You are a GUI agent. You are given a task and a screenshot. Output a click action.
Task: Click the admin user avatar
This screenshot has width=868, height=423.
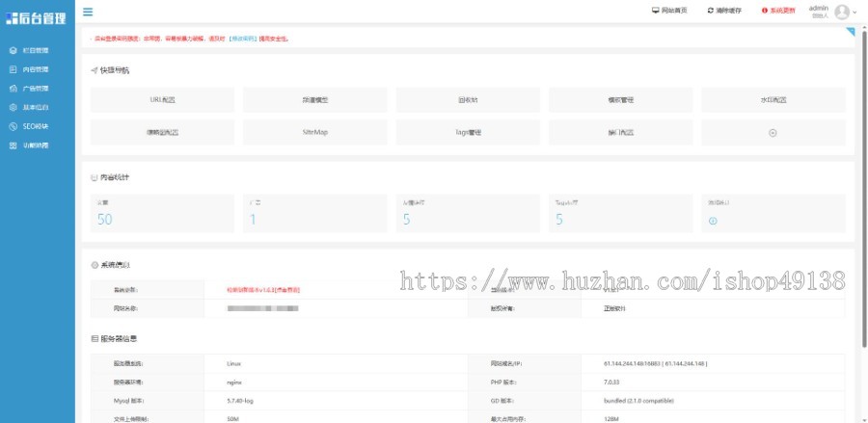(x=842, y=12)
